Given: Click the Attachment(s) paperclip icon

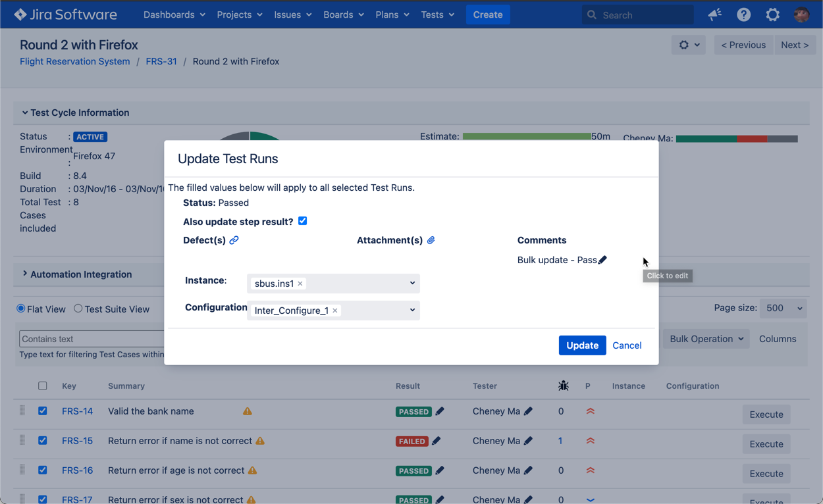Looking at the screenshot, I should pyautogui.click(x=431, y=240).
